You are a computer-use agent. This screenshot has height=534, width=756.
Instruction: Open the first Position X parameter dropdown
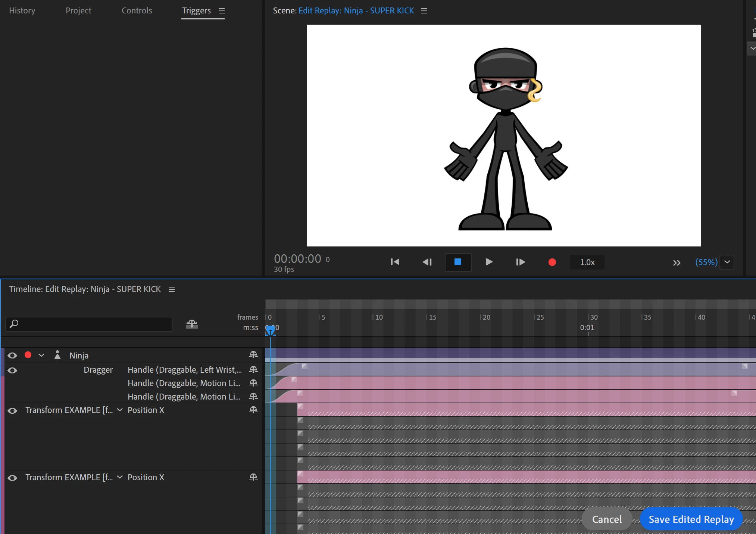pyautogui.click(x=120, y=410)
